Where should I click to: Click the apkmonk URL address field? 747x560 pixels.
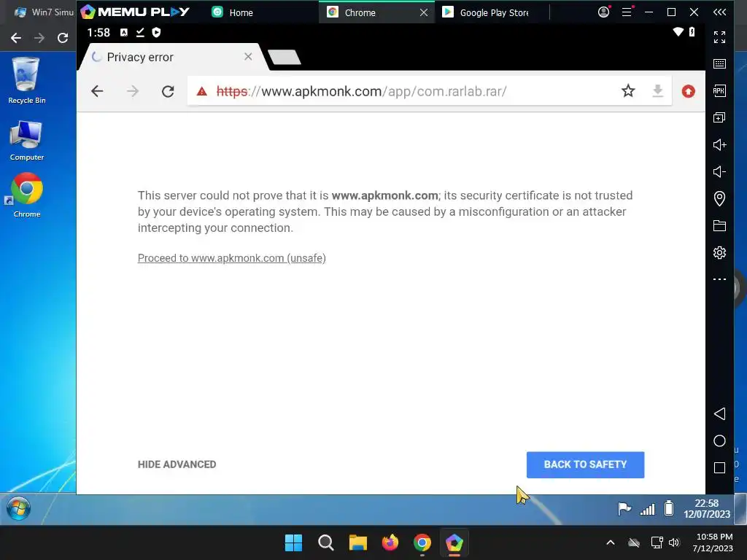coord(361,91)
